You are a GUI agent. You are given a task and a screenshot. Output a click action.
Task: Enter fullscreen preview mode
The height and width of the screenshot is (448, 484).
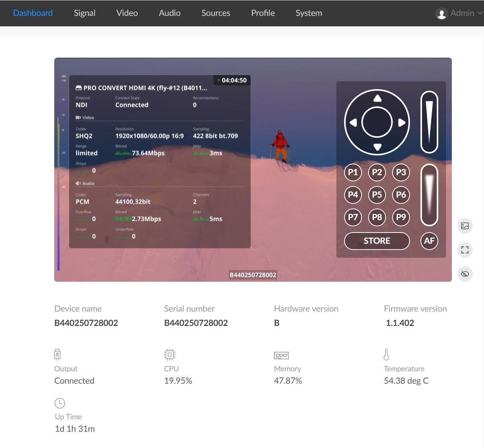coord(465,250)
